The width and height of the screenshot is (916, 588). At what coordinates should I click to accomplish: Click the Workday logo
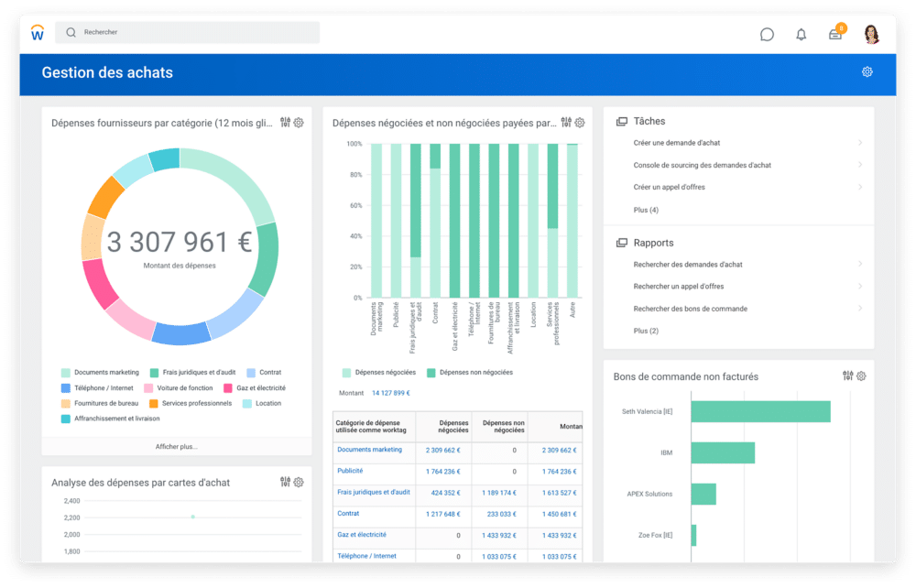[x=37, y=33]
